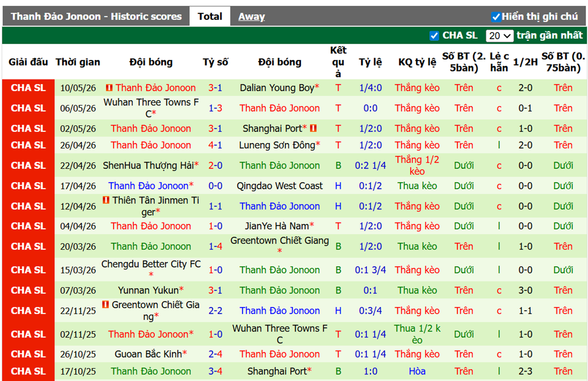Click score 2-4 in Guoan Bắc Kinh match
Viewport: 588px width, 381px height.
point(216,354)
